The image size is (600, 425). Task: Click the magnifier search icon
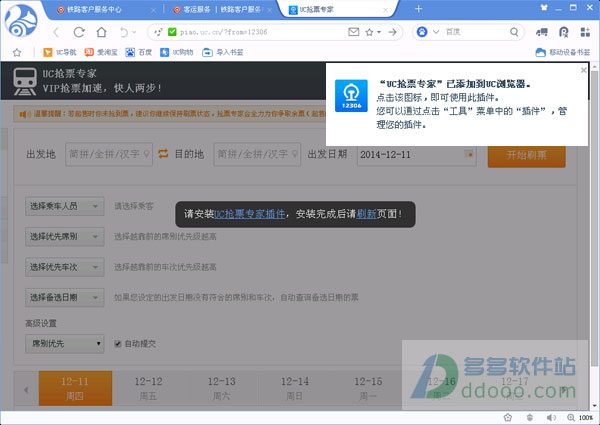pyautogui.click(x=514, y=32)
